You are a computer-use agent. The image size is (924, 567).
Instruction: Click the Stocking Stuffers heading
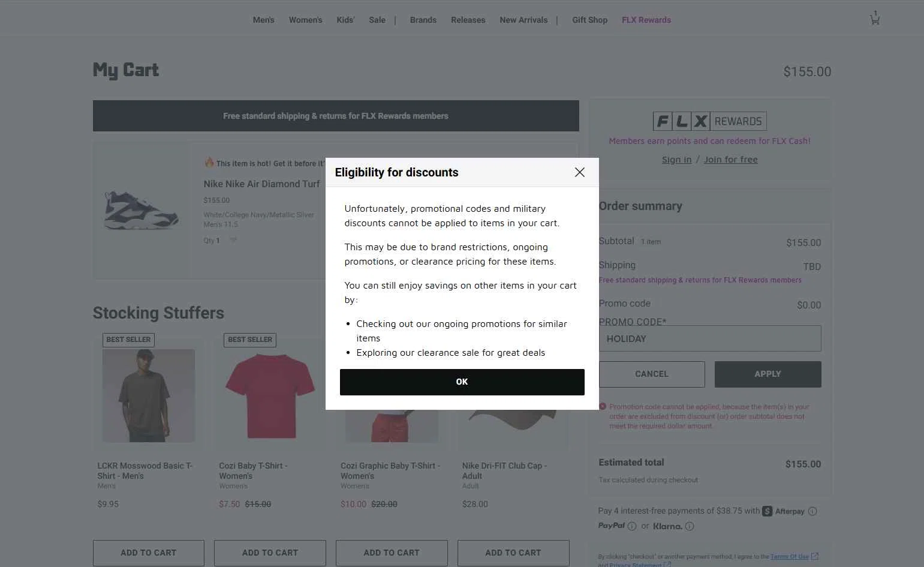pyautogui.click(x=158, y=313)
